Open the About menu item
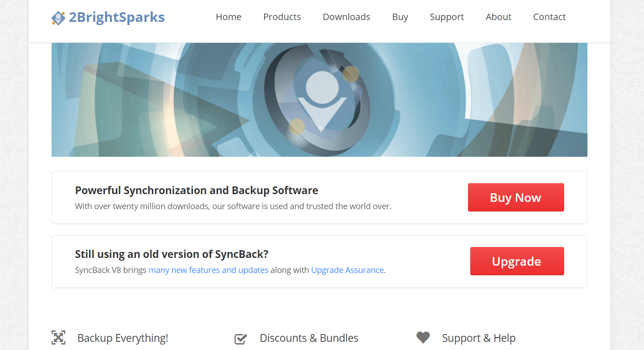644x350 pixels. pos(499,17)
